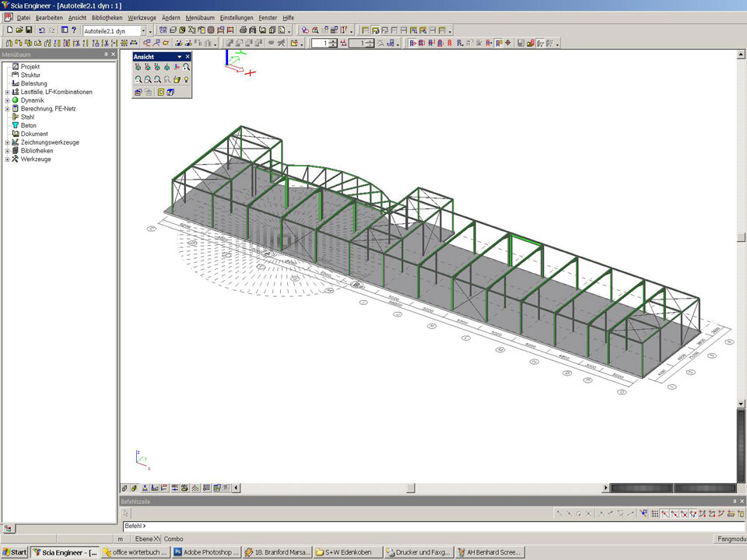Image resolution: width=747 pixels, height=560 pixels.
Task: Select Struktur in the Menübaum tree
Action: tap(30, 75)
